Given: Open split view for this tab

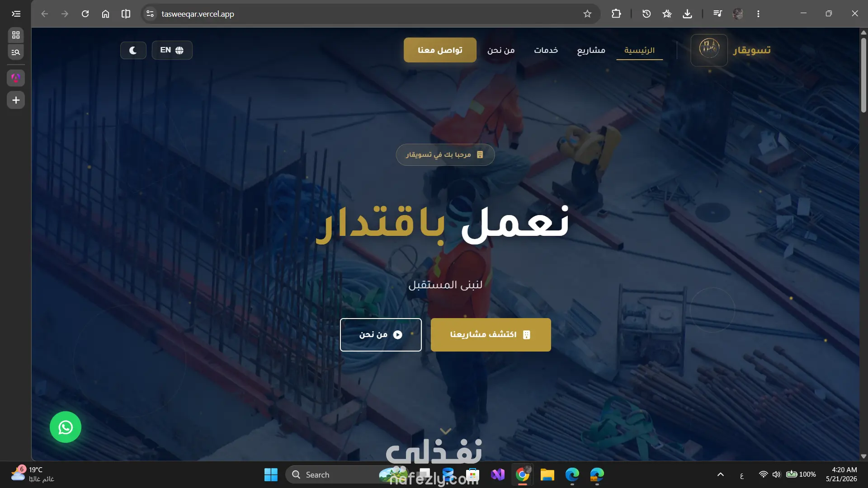Looking at the screenshot, I should [126, 14].
